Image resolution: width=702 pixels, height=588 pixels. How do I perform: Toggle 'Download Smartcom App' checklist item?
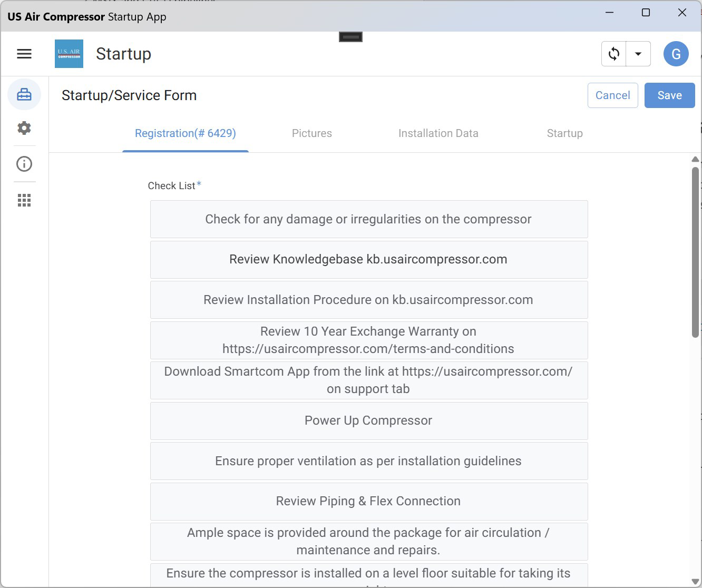click(369, 380)
